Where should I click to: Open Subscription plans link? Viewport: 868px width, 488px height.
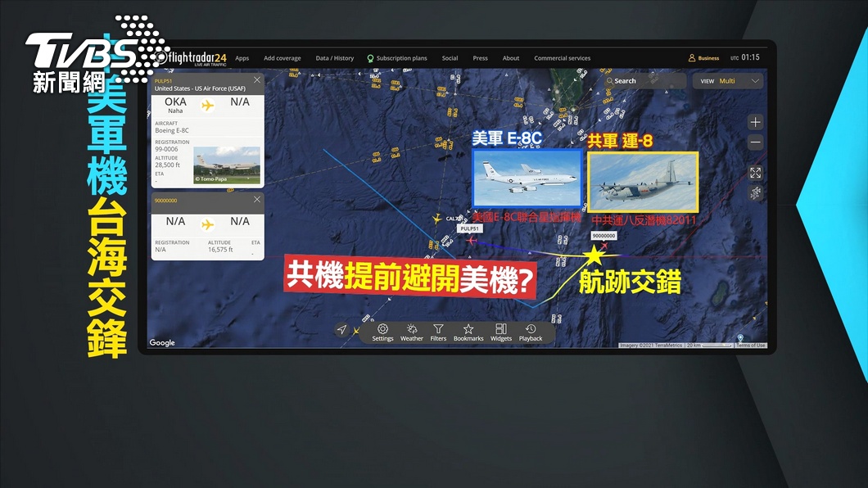click(x=397, y=58)
